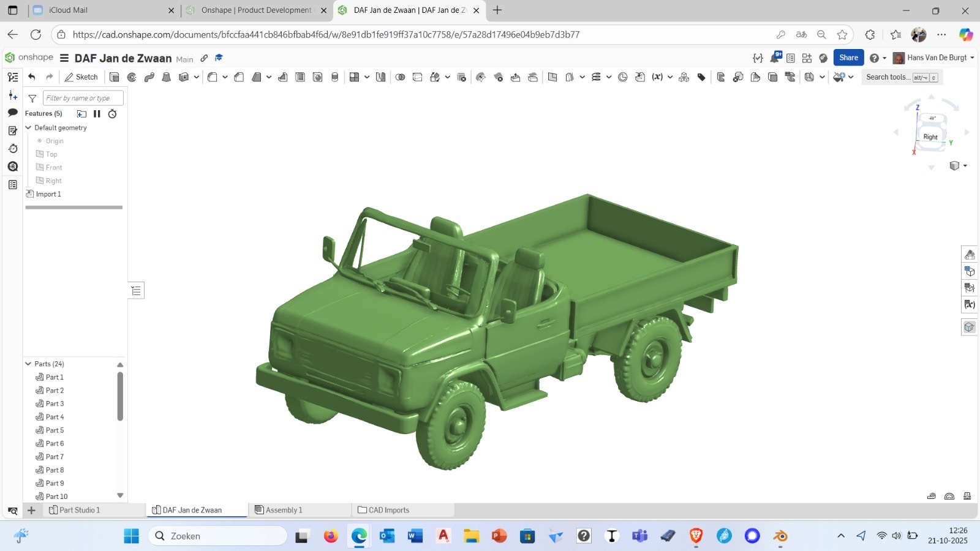Open the Part Studio 1 tab
Screen dimensions: 980x551
point(79,510)
